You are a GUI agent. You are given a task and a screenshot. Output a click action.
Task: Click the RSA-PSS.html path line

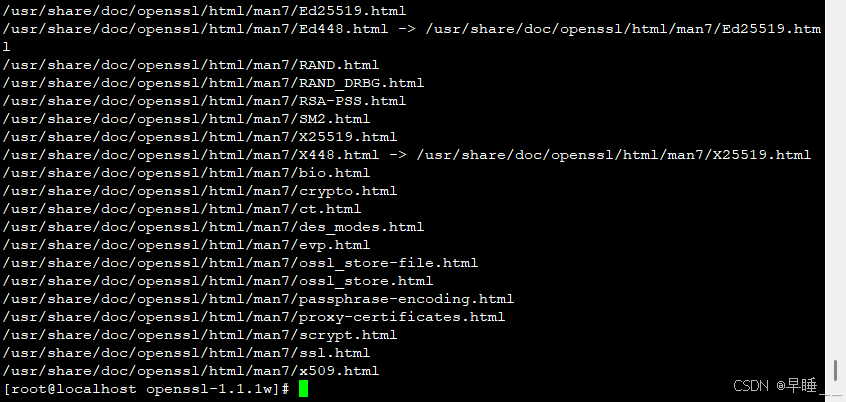pos(204,101)
